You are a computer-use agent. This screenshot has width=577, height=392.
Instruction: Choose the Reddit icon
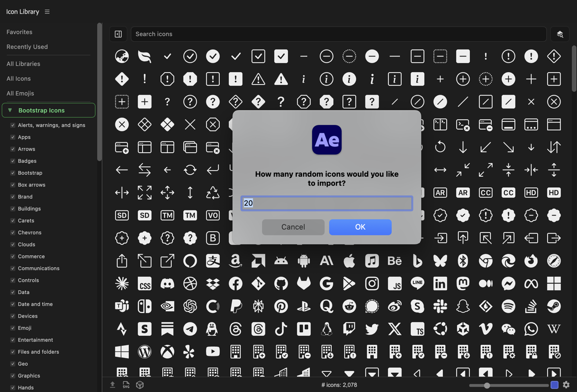coord(349,306)
